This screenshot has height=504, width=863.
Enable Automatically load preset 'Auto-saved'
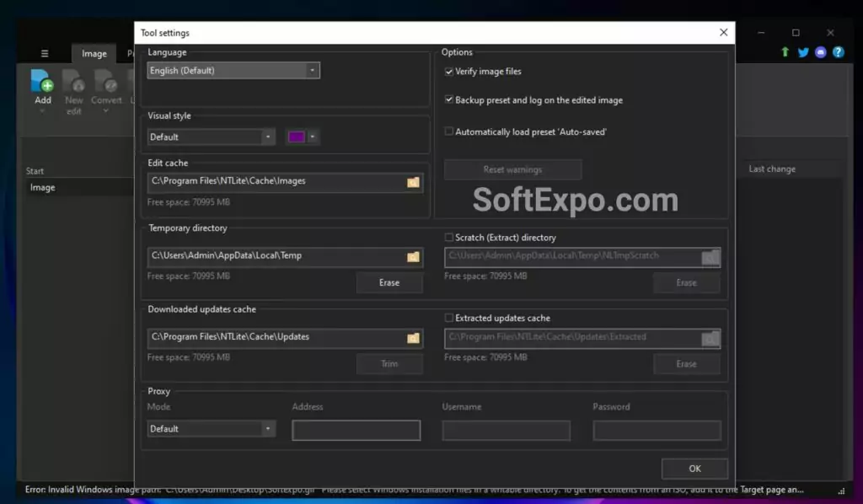449,131
